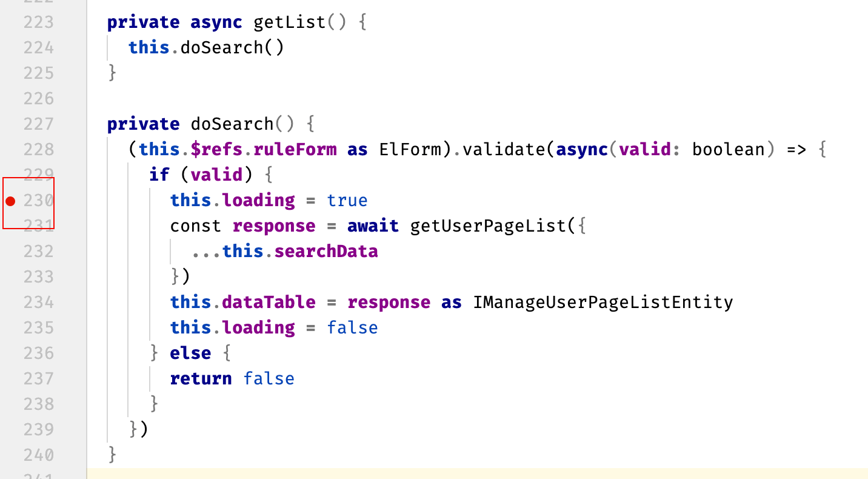868x479 pixels.
Task: Click the arrow function => symbol
Action: coord(796,150)
